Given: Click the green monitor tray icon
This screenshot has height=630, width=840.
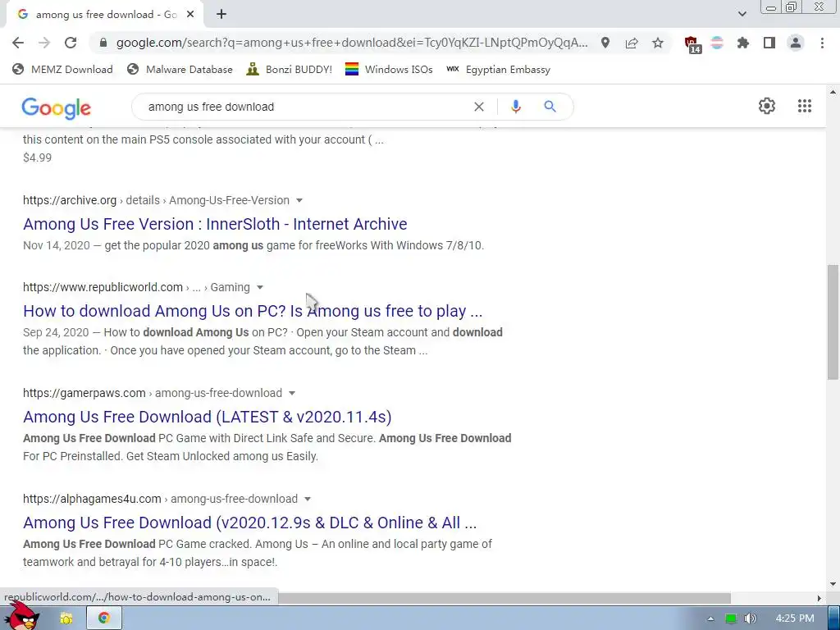Looking at the screenshot, I should pos(730,619).
